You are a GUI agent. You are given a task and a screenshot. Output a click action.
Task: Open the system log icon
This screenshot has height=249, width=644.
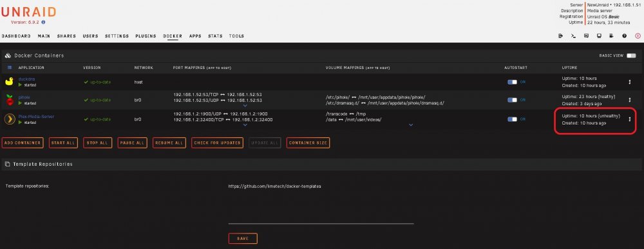click(x=612, y=36)
